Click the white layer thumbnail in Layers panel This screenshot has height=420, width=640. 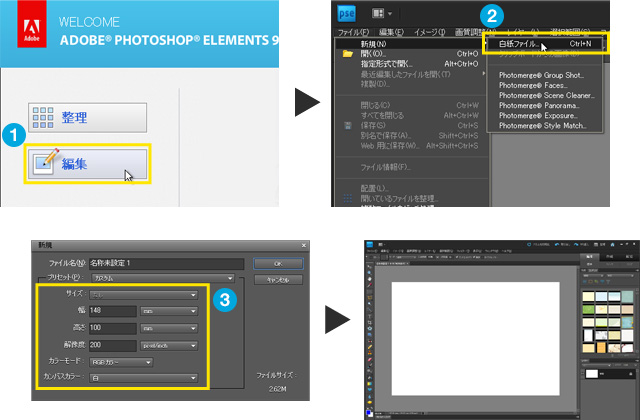(x=591, y=374)
